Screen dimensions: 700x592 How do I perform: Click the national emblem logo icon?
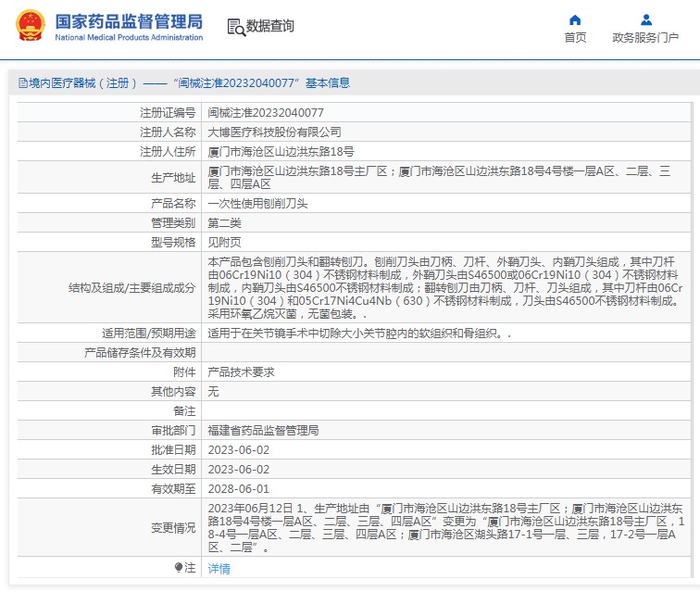click(x=31, y=25)
